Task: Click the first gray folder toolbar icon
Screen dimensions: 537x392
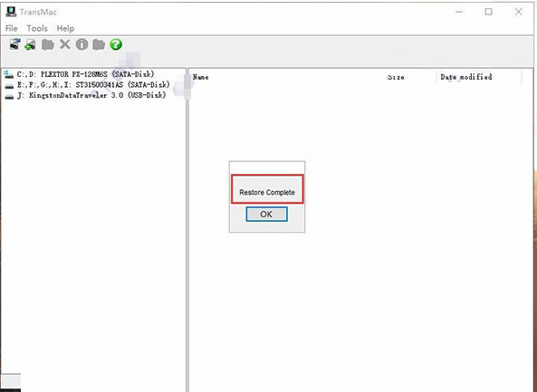Action: click(x=48, y=44)
